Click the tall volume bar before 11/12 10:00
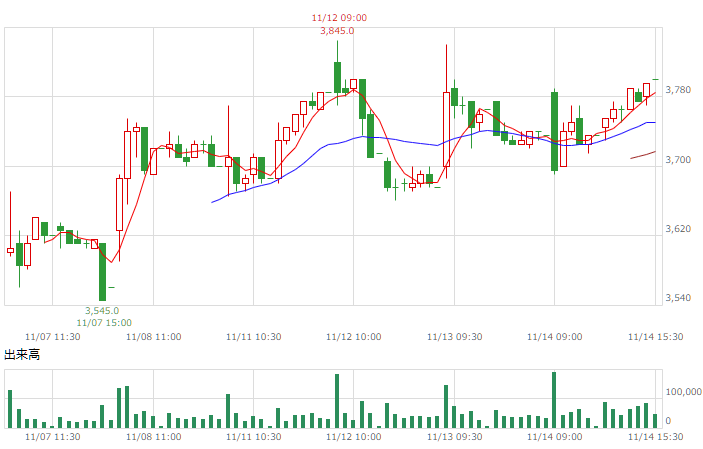 [337, 401]
